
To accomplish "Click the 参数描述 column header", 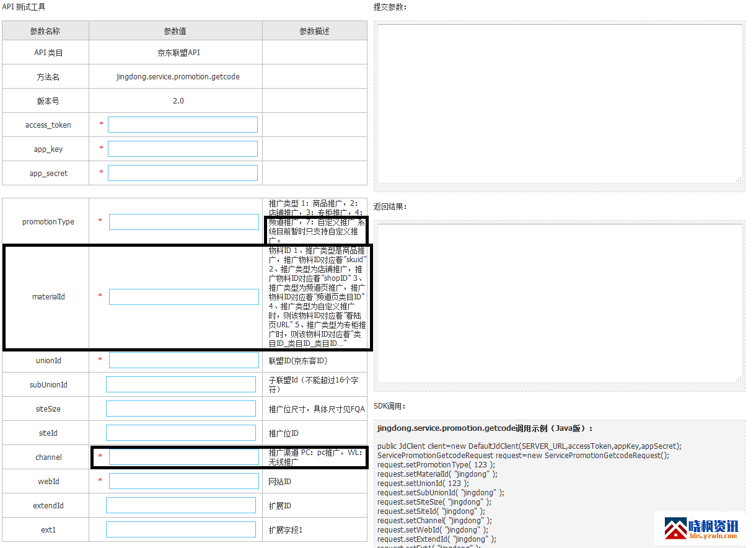I will (315, 31).
